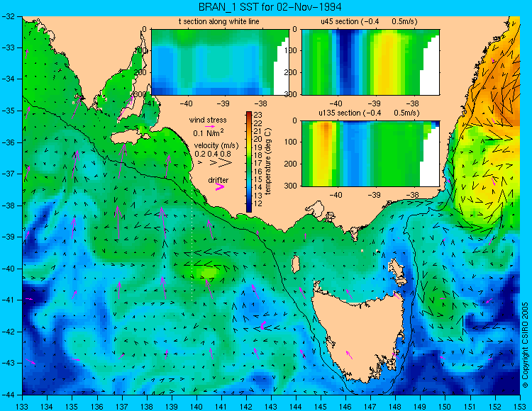The image size is (532, 411).
Task: Click the title 'BRAN_1 SST for 02-Nov-1994'
Action: (270, 7)
